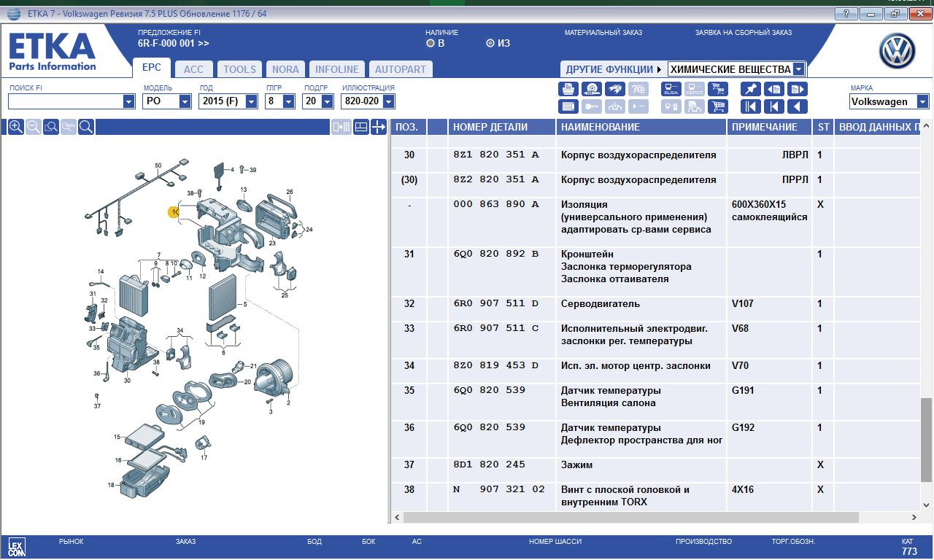The height and width of the screenshot is (560, 934).
Task: Click callout number 30 in the diagram
Action: pyautogui.click(x=127, y=380)
